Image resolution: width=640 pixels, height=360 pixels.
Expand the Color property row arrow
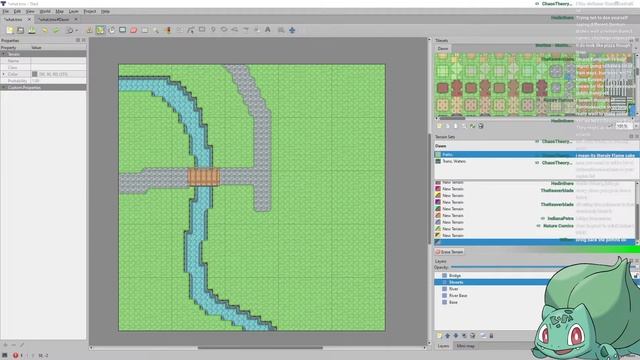[x=4, y=74]
